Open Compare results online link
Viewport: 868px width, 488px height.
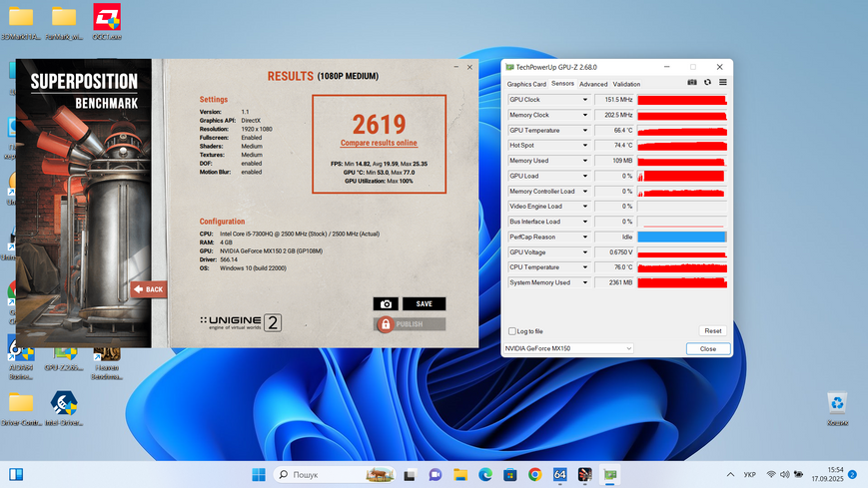click(379, 143)
